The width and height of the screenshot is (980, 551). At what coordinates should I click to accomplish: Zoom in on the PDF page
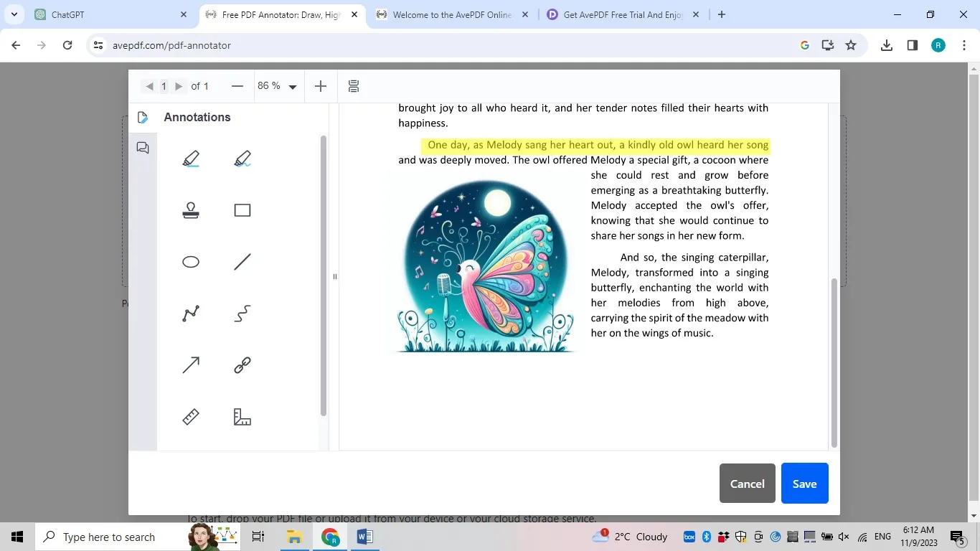click(x=320, y=86)
